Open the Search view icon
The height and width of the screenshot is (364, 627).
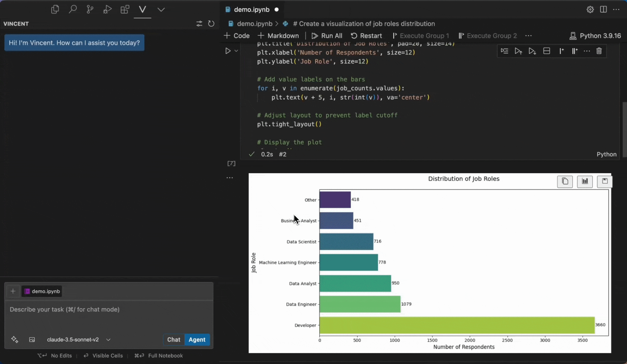[x=72, y=9]
